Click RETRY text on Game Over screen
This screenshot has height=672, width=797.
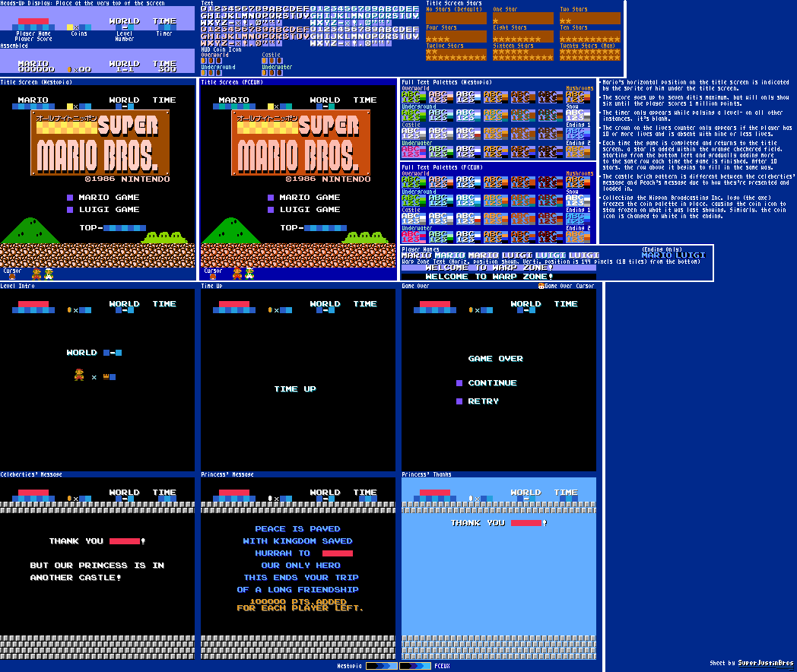coord(484,401)
